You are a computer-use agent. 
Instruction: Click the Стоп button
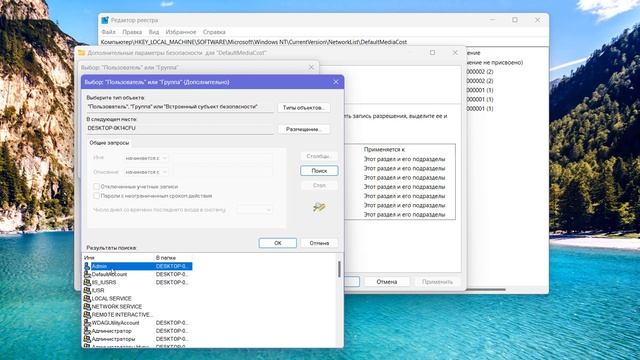pos(319,185)
